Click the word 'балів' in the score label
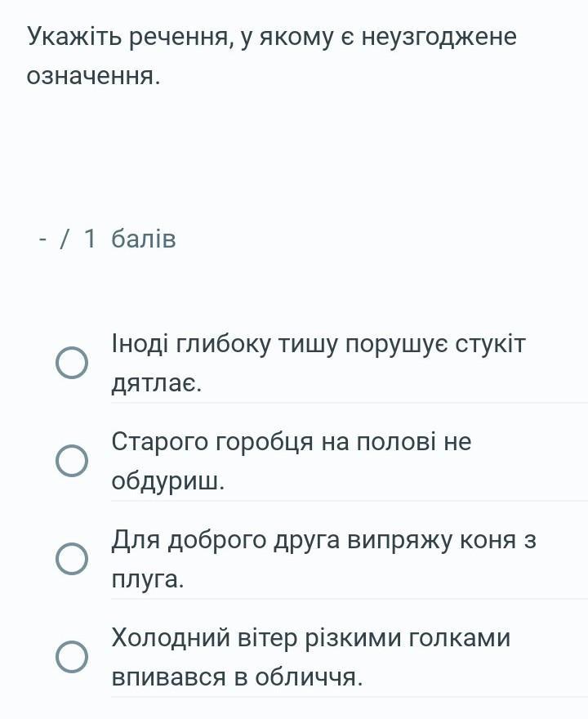This screenshot has width=588, height=719. 144,239
